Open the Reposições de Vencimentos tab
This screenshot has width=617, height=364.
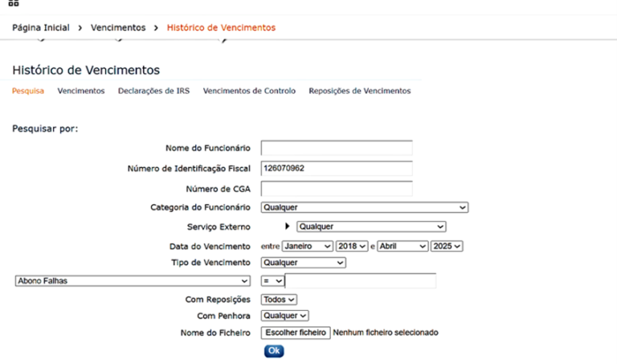[x=359, y=92]
